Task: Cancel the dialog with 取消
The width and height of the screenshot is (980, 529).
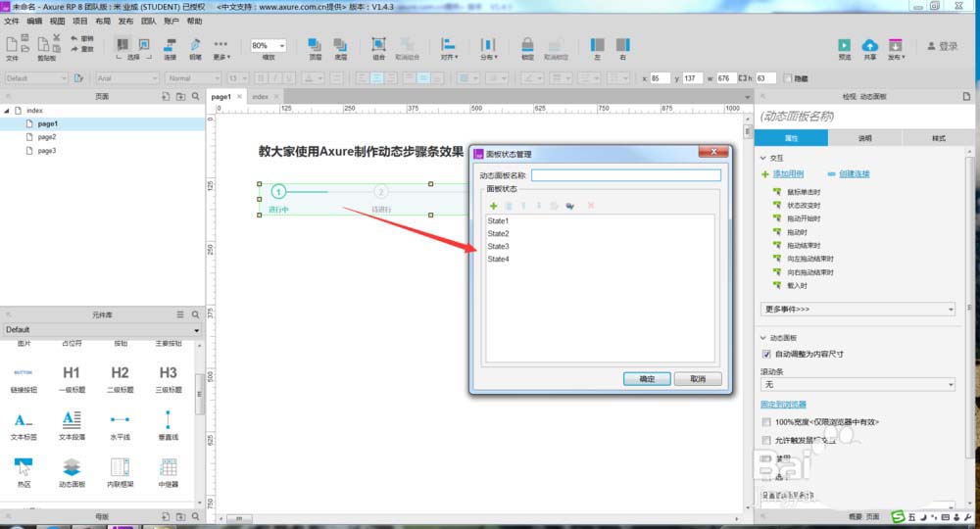Action: click(x=698, y=379)
